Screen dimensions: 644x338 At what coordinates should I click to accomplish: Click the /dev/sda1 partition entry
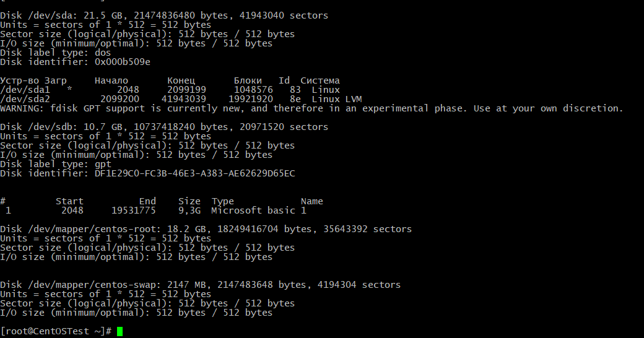25,90
